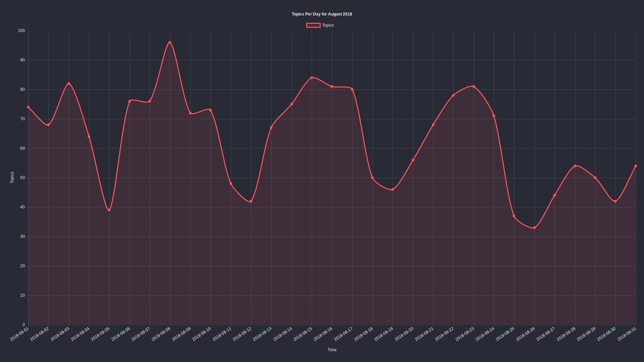Viewport: 644px width, 362px height.
Task: Click the chart title 'Topics Per Day for August 2018'
Action: (x=322, y=14)
